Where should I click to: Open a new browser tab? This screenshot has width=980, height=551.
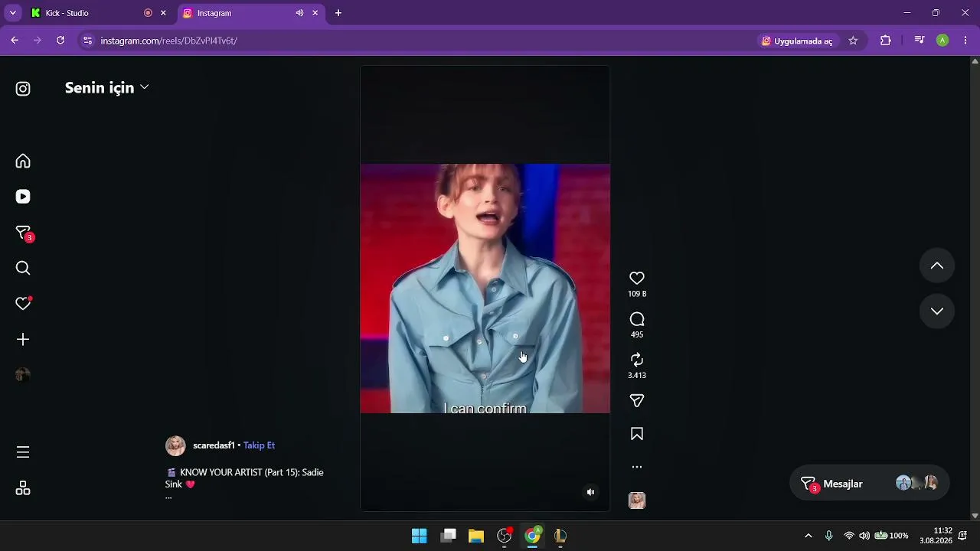(x=338, y=13)
